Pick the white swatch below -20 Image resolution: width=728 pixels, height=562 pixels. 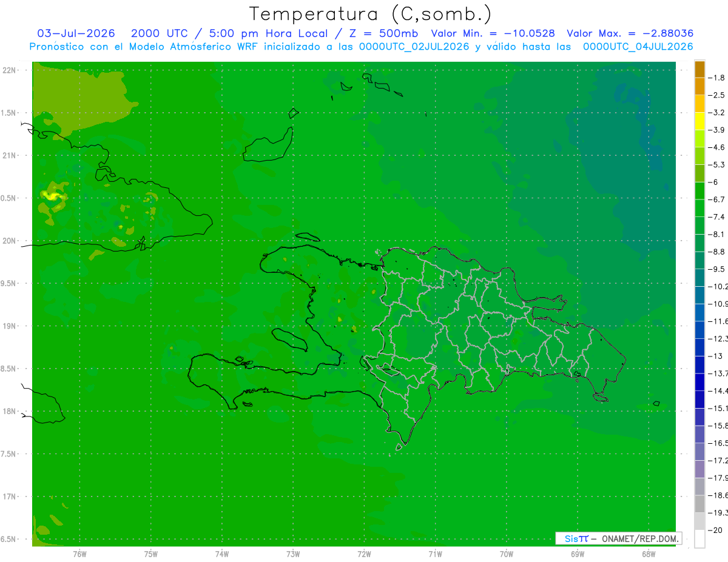pos(699,539)
